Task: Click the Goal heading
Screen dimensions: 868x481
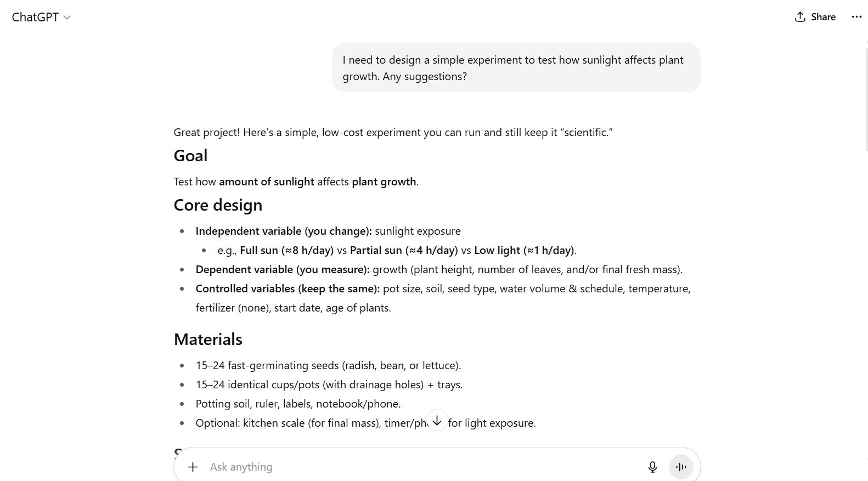Action: [190, 156]
